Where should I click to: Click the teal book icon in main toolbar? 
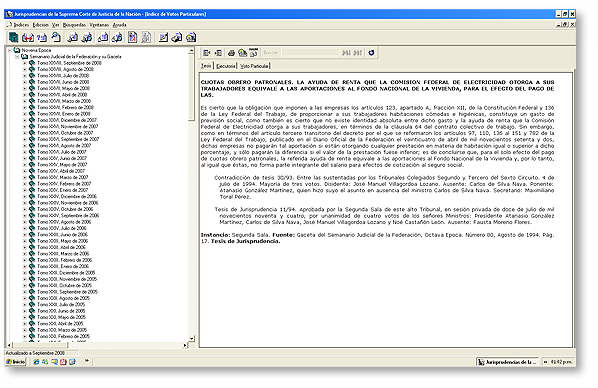tap(13, 37)
